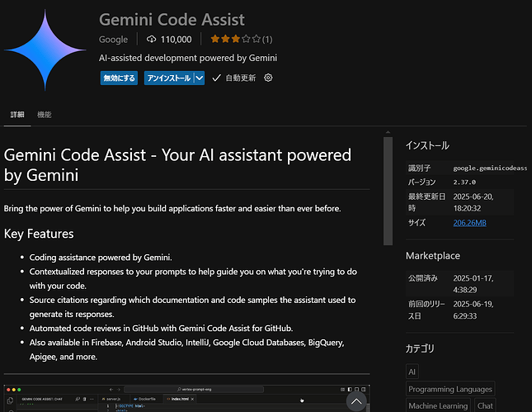Click the google.geminicodeass identifier value
This screenshot has width=532, height=412.
tap(490, 168)
